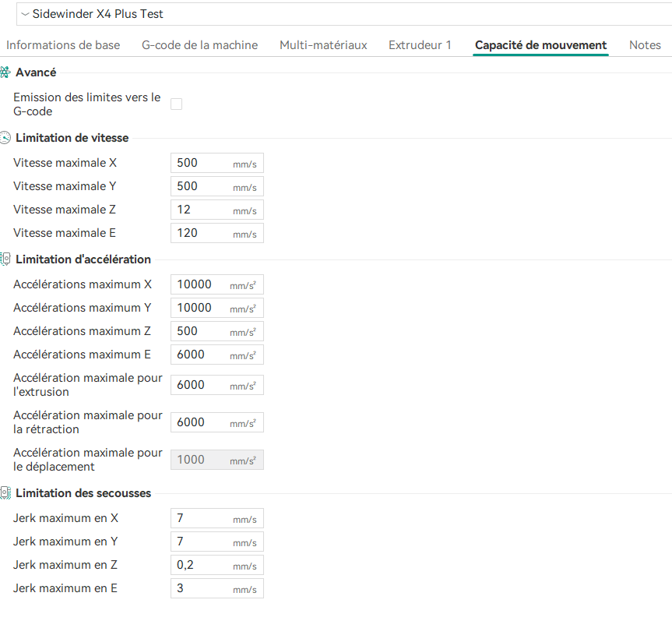
Task: Edit the Jerk maximum en Z field
Action: click(216, 565)
